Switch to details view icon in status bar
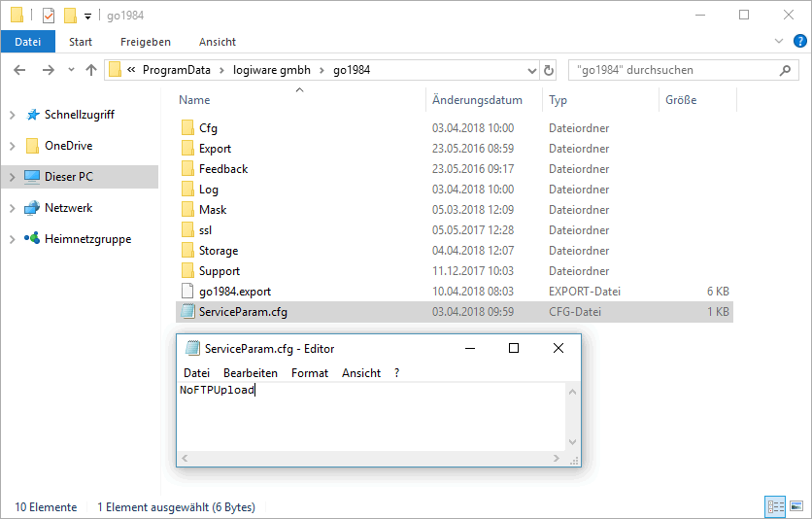This screenshot has height=519, width=812. coord(775,506)
